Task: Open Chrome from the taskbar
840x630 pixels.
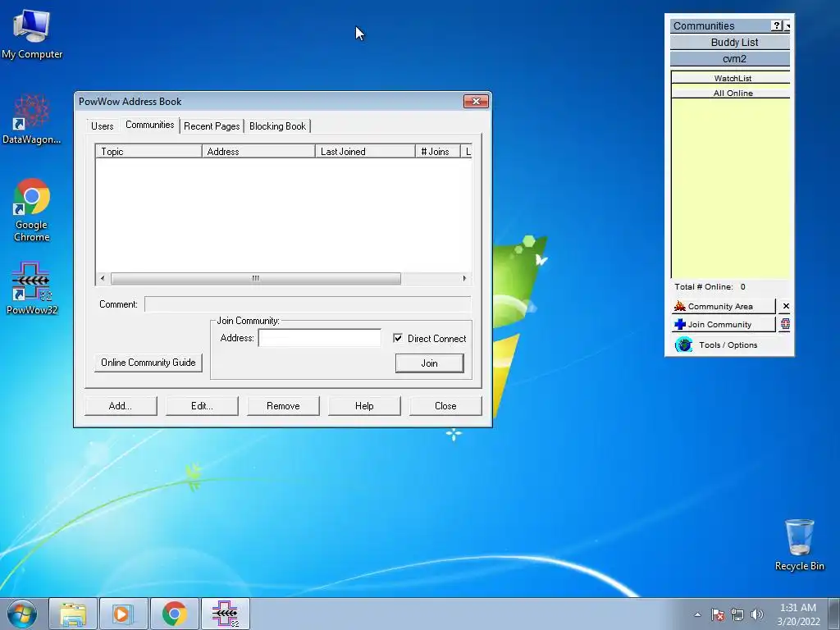Action: point(174,614)
